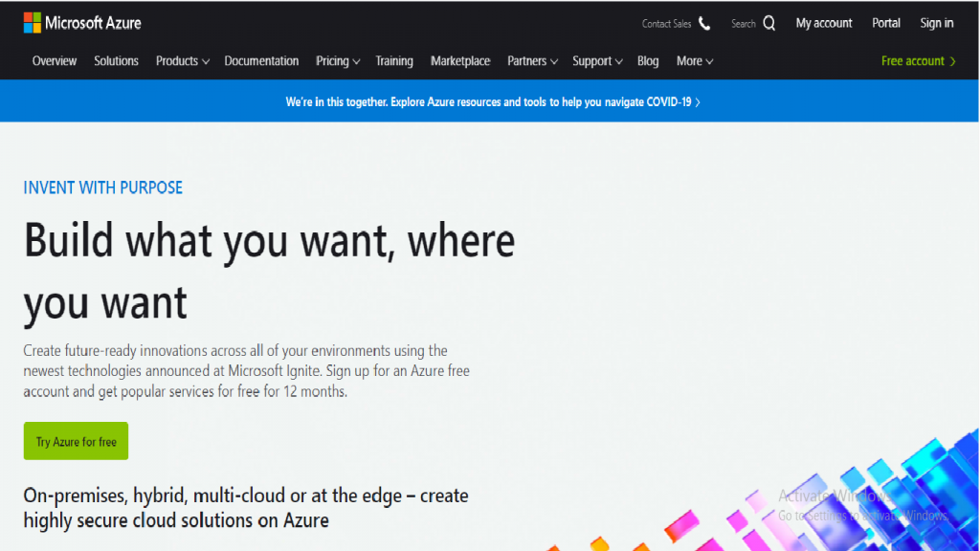
Task: Open the Training menu item
Action: click(393, 60)
